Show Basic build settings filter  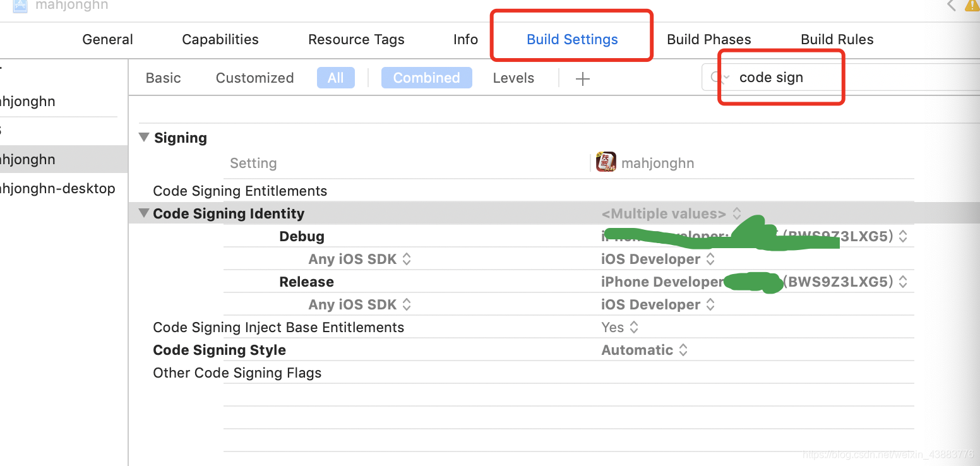tap(163, 78)
